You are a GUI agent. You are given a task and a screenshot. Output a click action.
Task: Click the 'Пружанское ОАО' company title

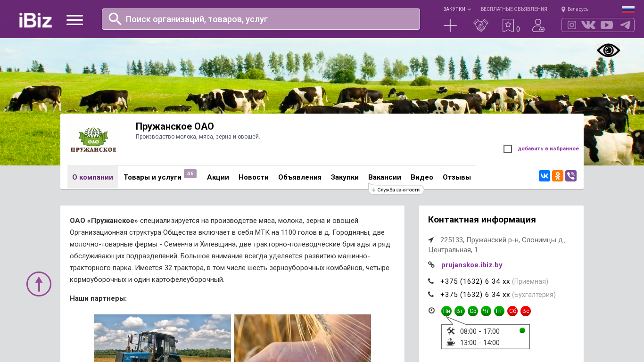click(x=175, y=126)
